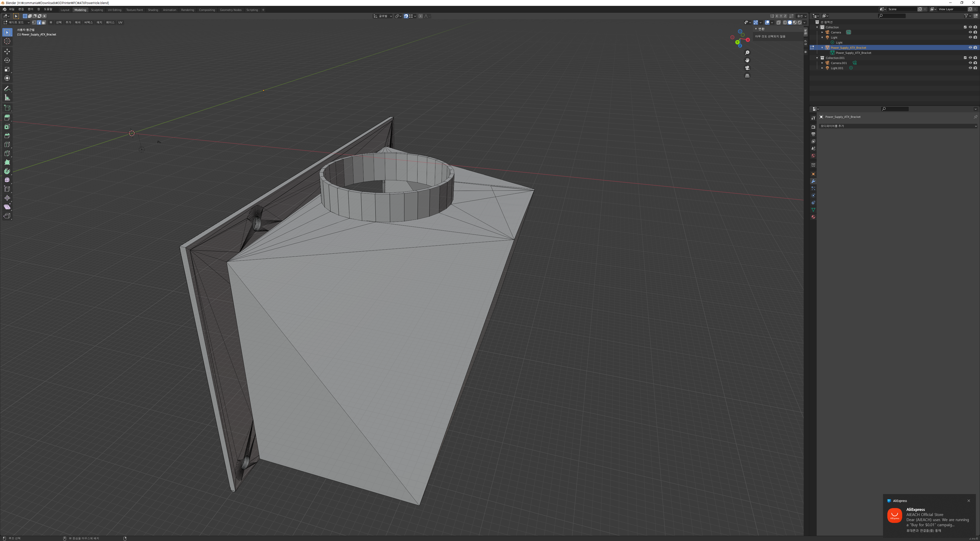Collapse Power_Supply_ATX_Bracket tree item
Viewport: 980px width, 541px height.
click(x=822, y=47)
